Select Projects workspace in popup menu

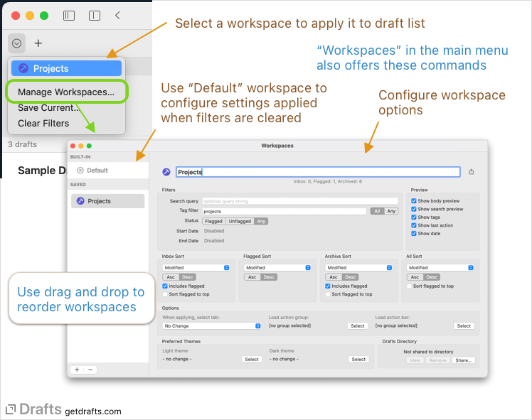[67, 68]
